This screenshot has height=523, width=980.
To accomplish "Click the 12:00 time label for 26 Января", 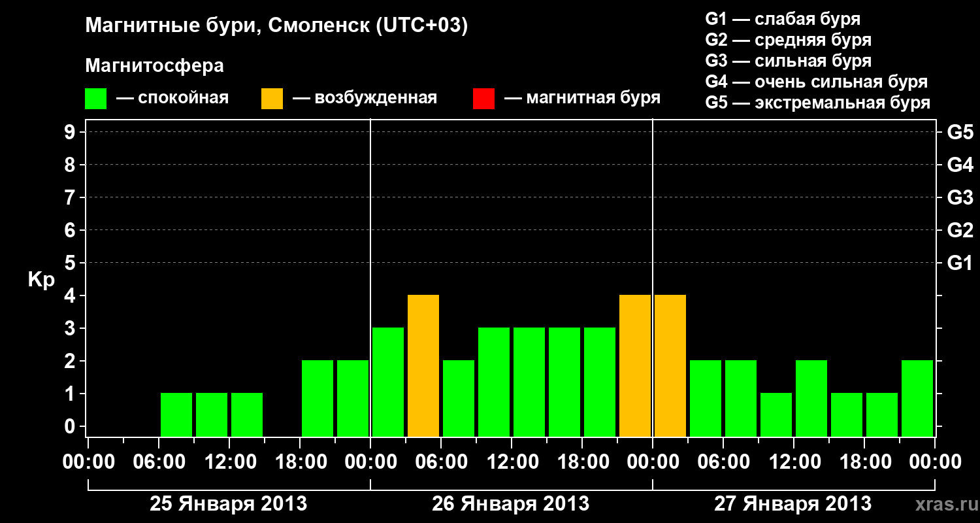I will (x=512, y=462).
